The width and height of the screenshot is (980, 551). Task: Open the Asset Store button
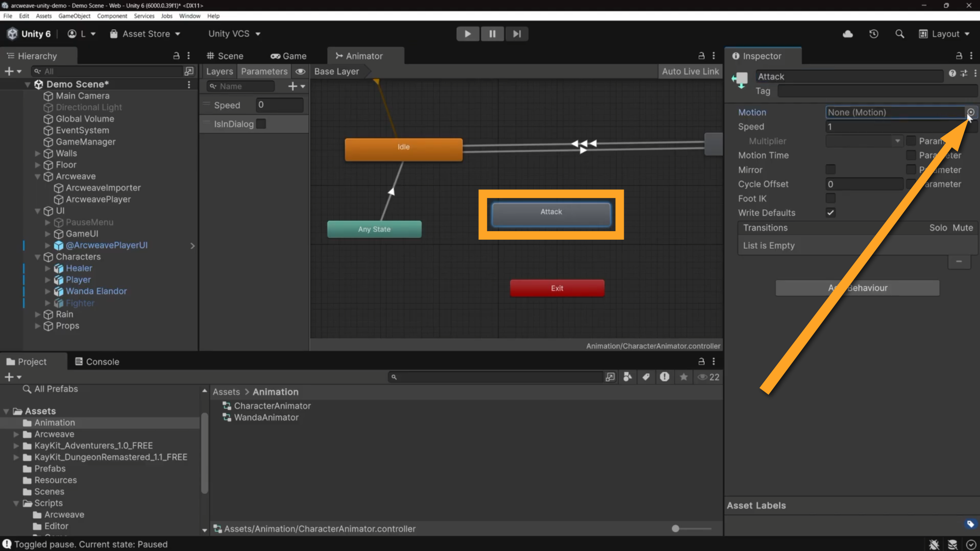pyautogui.click(x=145, y=34)
